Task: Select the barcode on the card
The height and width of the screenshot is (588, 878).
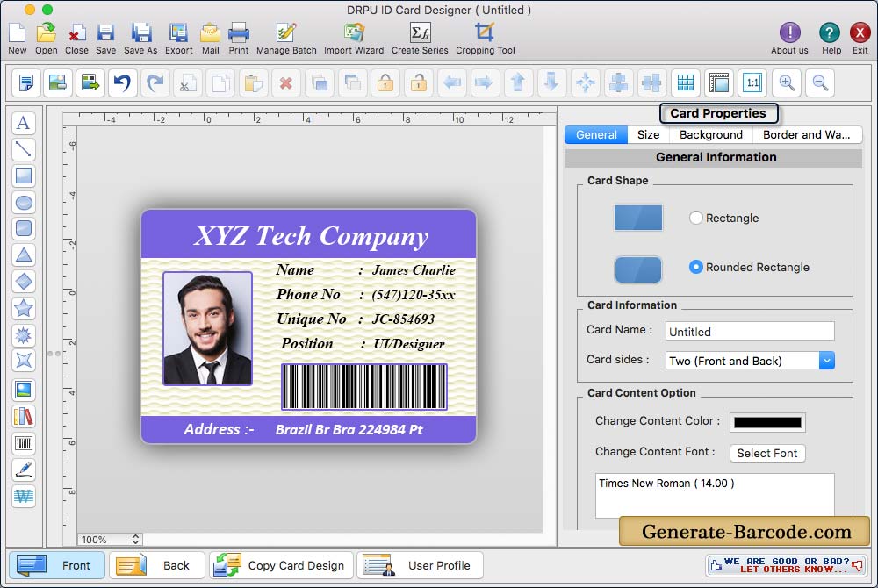Action: [x=364, y=387]
